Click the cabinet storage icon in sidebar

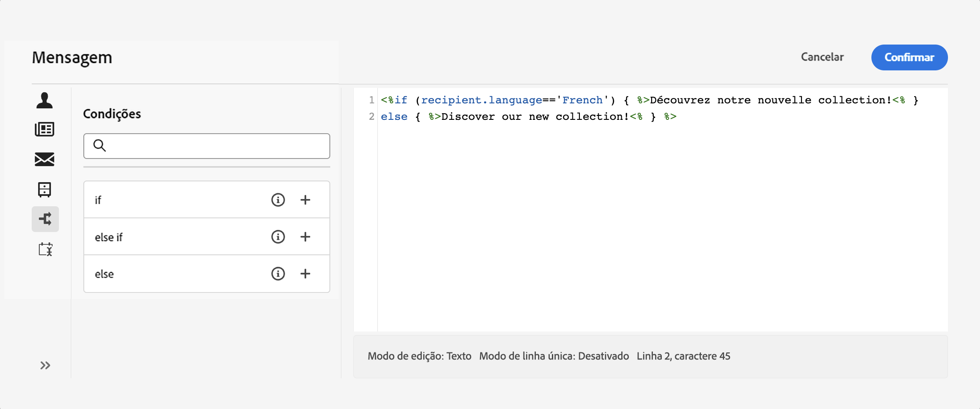45,189
